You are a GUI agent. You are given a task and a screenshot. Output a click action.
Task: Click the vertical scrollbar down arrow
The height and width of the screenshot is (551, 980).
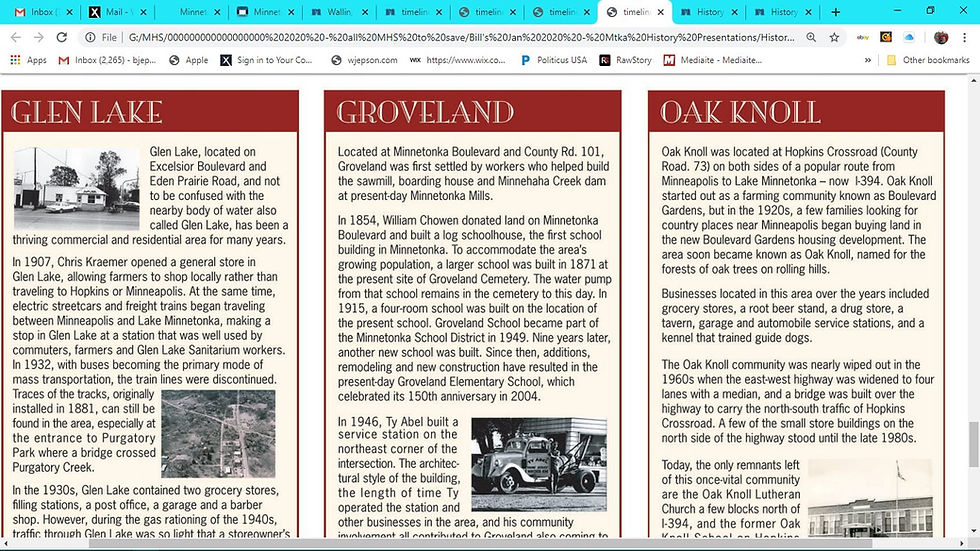pyautogui.click(x=974, y=532)
